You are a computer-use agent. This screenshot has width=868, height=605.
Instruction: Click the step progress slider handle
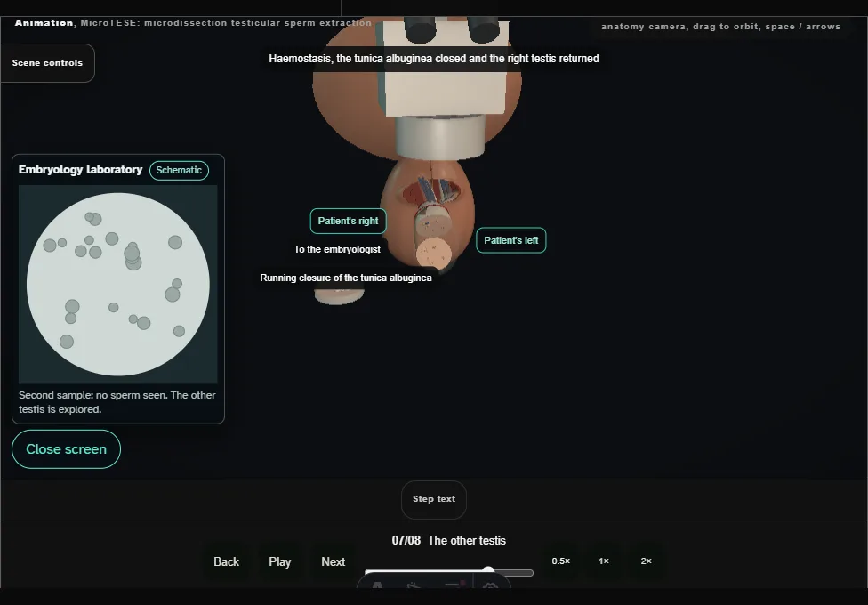(x=488, y=572)
